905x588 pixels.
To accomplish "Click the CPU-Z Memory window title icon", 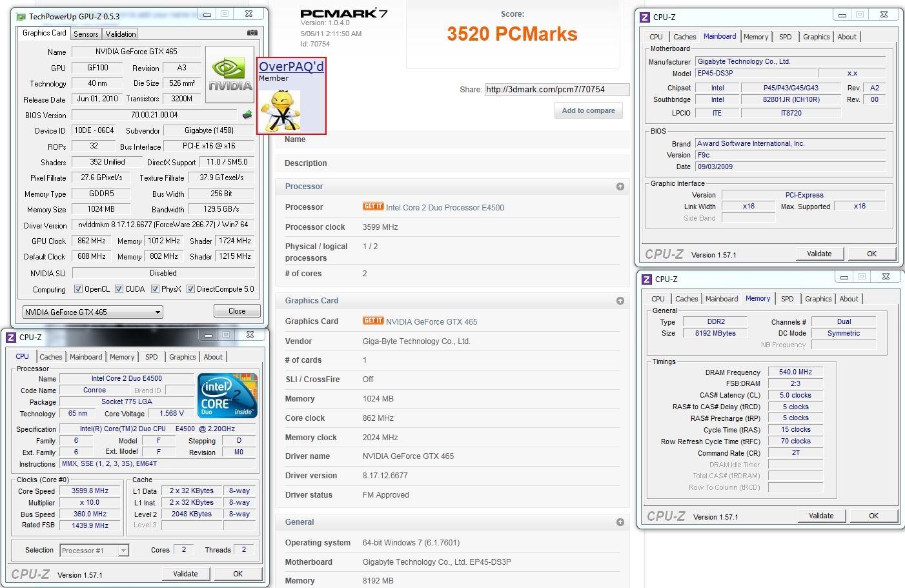I will pos(647,279).
